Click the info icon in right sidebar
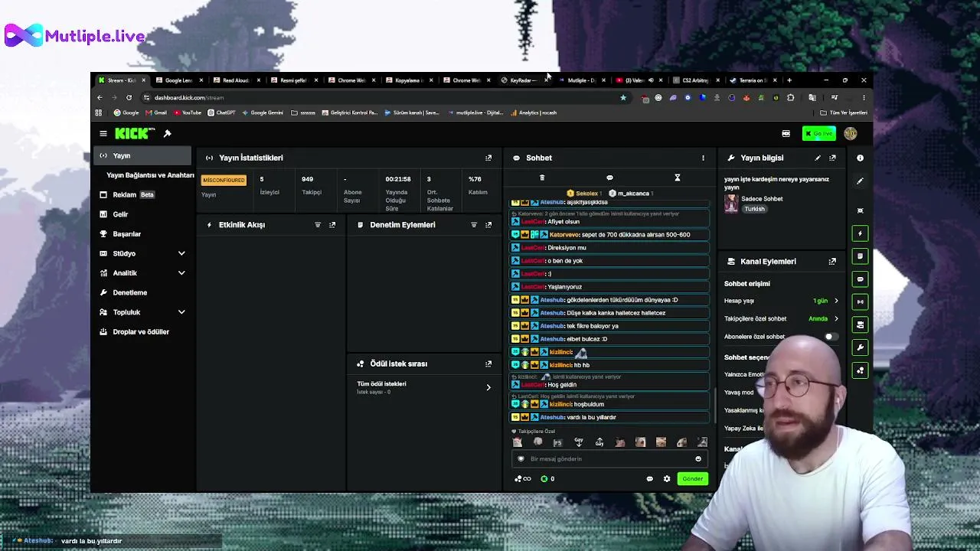The image size is (980, 551). (860, 158)
